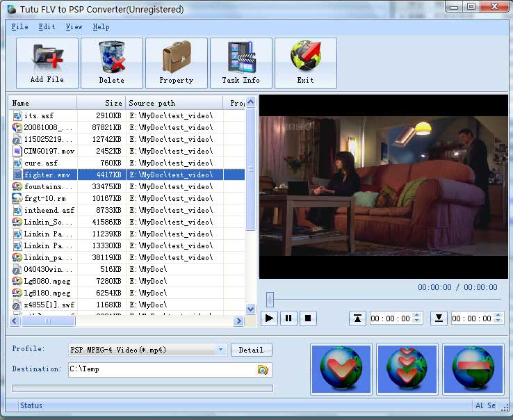Click the Add File toolbar button
Viewport: 513px width, 420px height.
point(47,63)
